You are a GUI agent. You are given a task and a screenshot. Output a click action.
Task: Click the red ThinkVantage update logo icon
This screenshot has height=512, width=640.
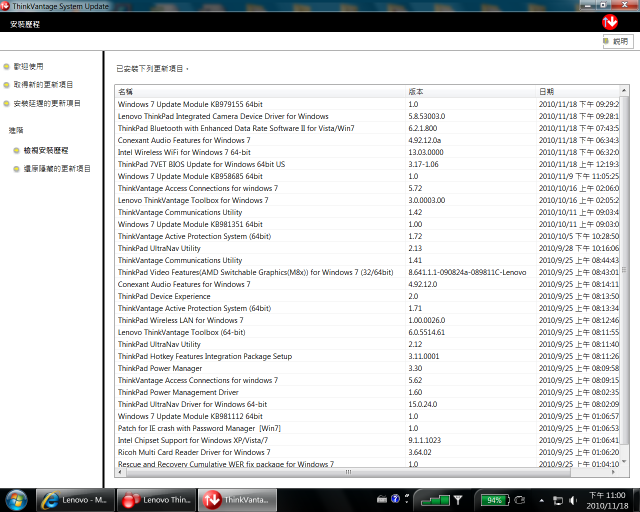[610, 22]
